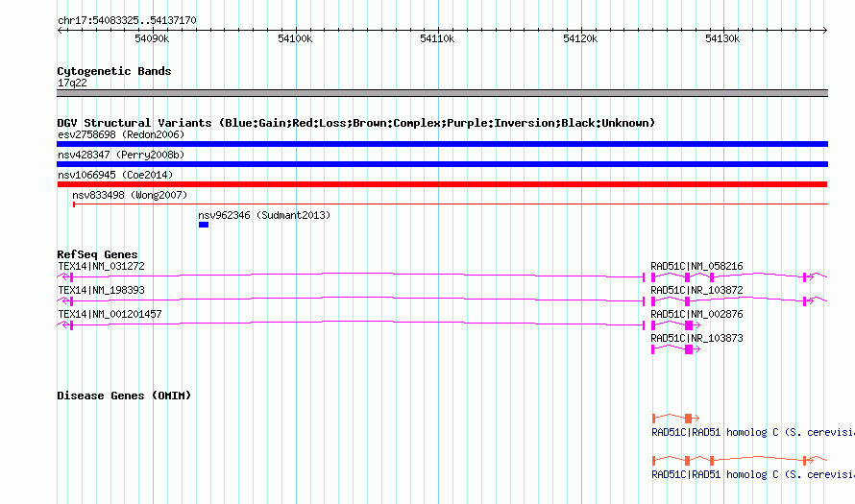Select the 17q22 band label
The height and width of the screenshot is (504, 855).
click(72, 83)
